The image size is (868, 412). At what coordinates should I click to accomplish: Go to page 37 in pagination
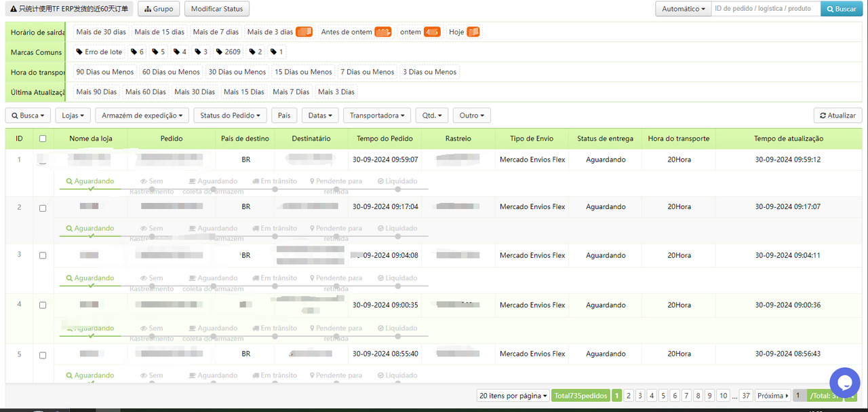pos(746,396)
